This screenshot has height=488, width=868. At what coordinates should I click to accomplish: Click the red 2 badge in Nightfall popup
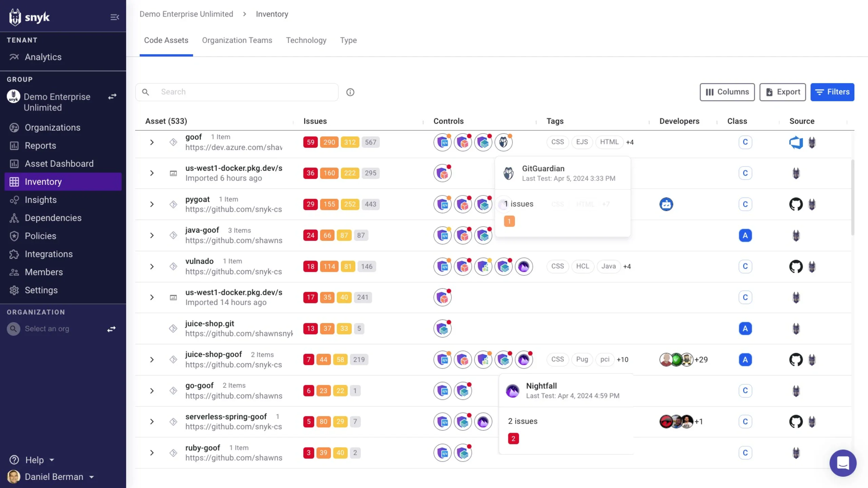513,439
